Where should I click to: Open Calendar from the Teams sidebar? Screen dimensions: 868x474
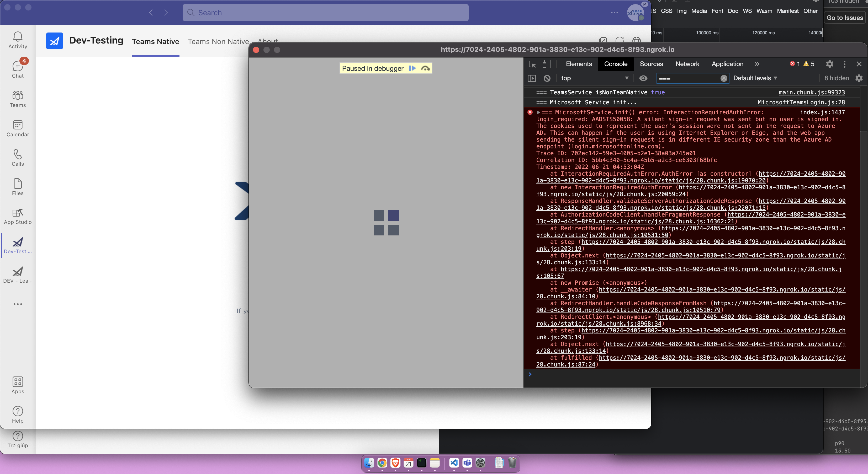18,128
